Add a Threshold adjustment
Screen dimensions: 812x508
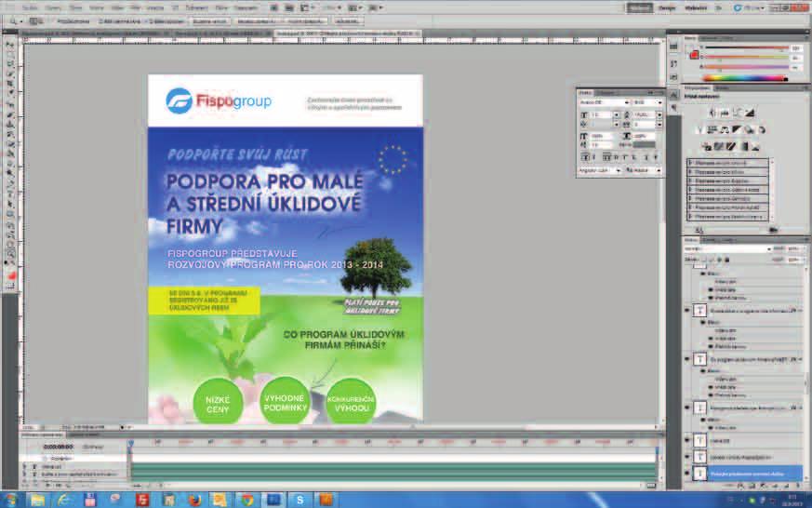coord(731,147)
